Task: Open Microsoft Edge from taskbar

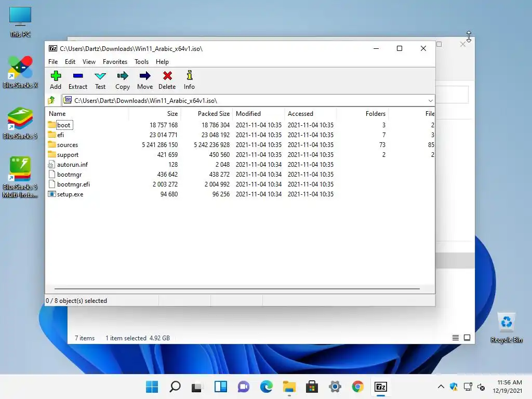Action: [x=267, y=387]
